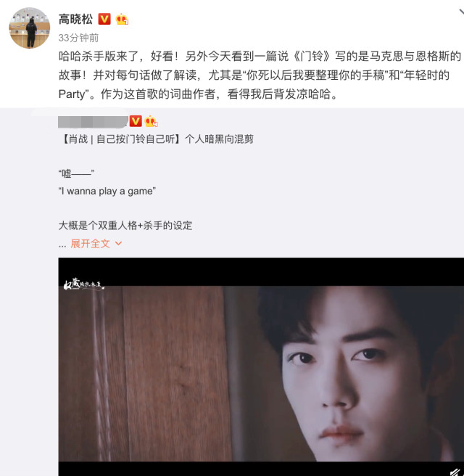464x476 pixels.
Task: Expand full text with 展开全文
Action: point(90,244)
